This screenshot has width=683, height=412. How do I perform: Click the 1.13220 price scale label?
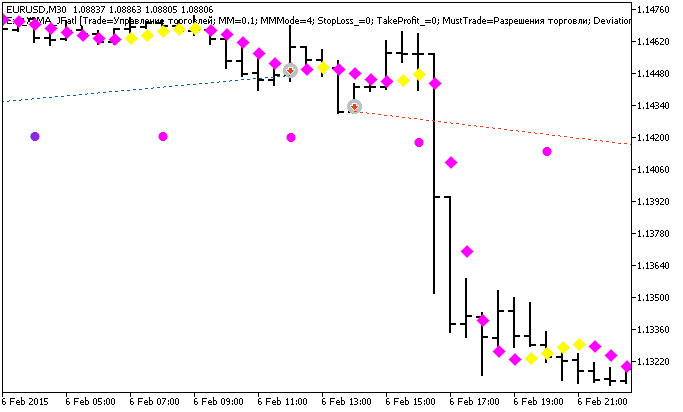coord(653,361)
